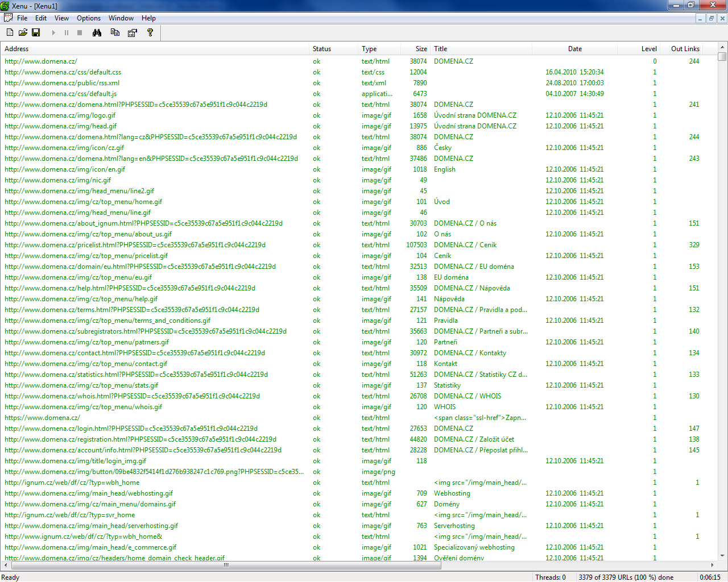Sort by the Size column header

pos(415,49)
